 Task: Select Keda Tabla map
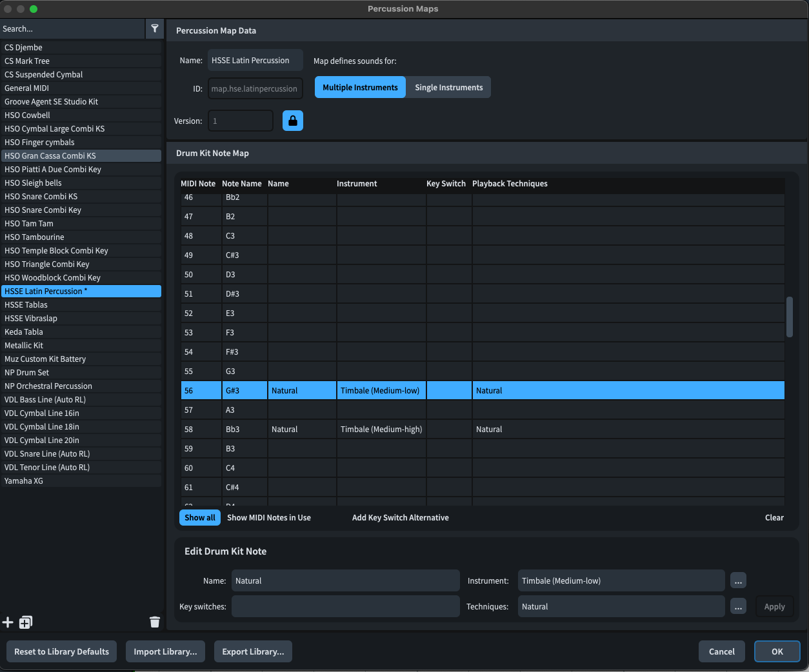tap(81, 331)
